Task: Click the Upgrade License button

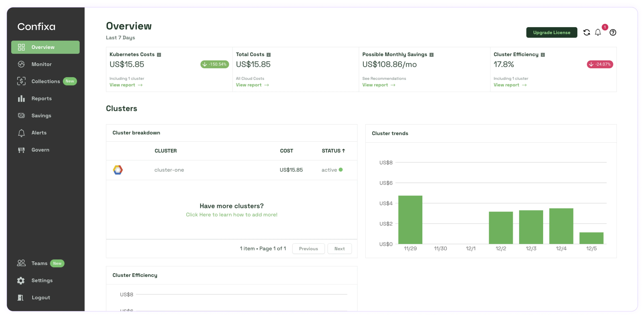Action: [551, 32]
